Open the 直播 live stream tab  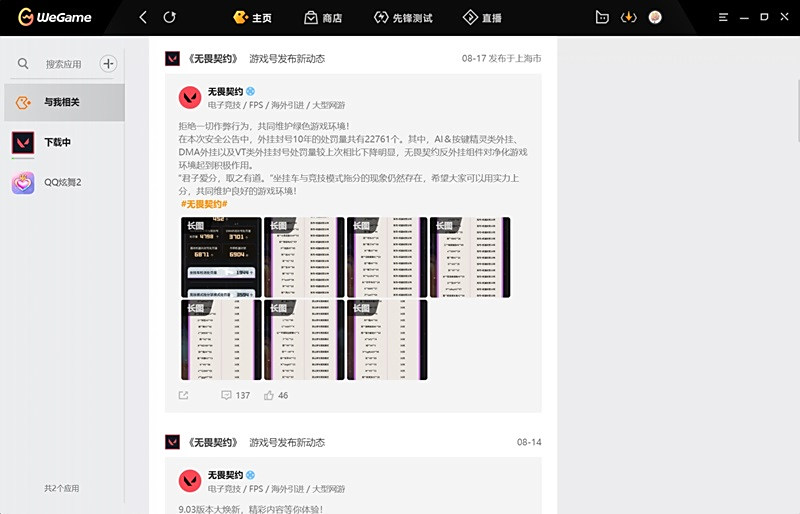482,18
